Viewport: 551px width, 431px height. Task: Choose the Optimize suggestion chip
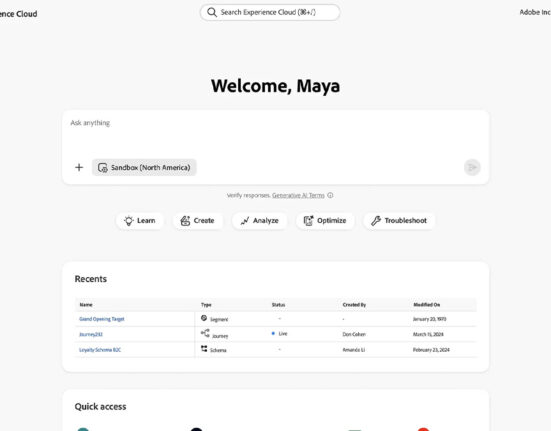click(325, 221)
